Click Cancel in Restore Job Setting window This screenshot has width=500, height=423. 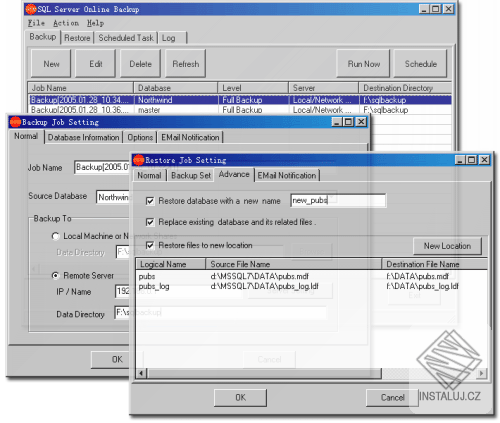pos(392,398)
